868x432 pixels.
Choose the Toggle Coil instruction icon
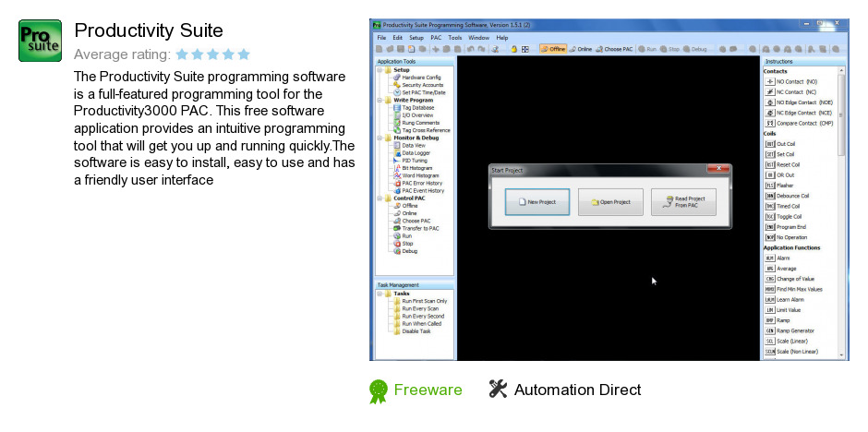[769, 217]
